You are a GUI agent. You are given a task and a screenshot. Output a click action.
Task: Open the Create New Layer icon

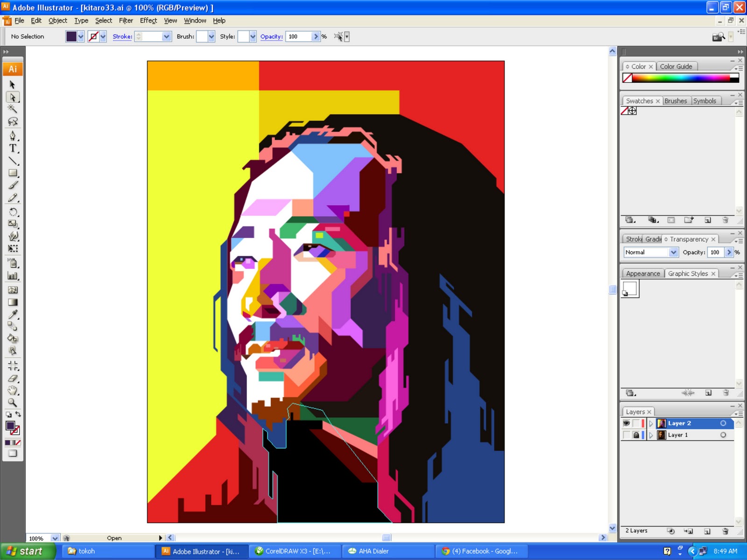(x=707, y=531)
